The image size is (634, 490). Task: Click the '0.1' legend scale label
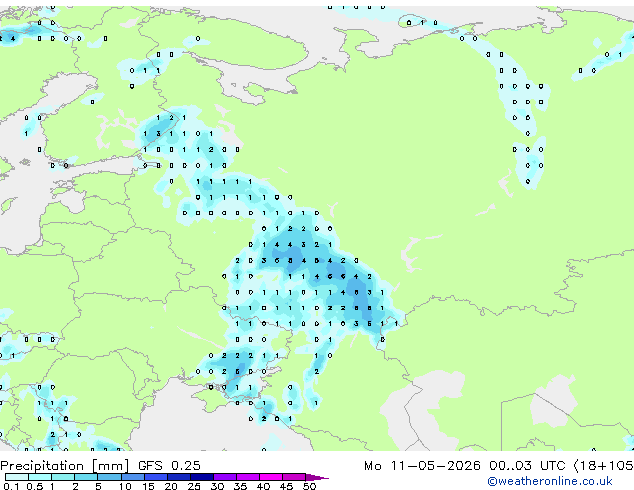[x=11, y=486]
